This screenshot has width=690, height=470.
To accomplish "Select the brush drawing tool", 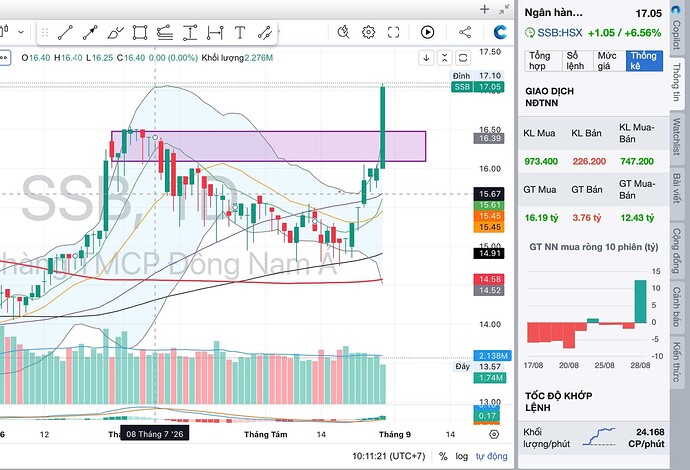I will pos(115,33).
